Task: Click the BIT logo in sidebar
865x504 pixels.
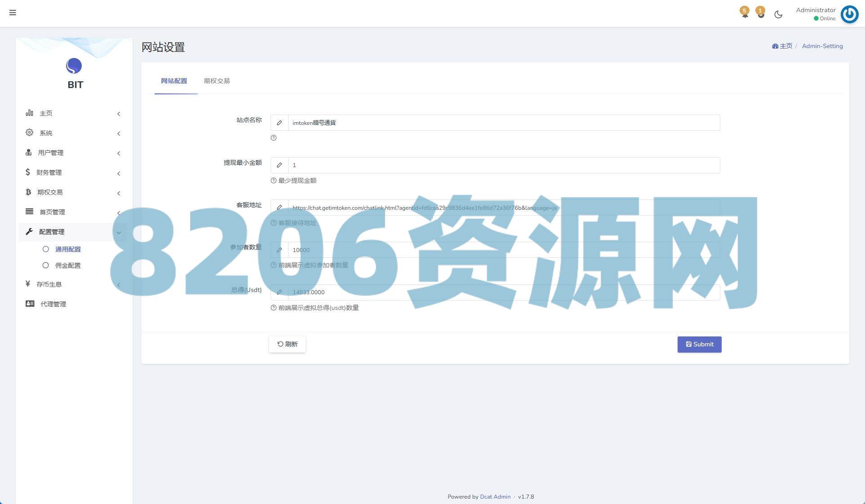Action: 74,66
